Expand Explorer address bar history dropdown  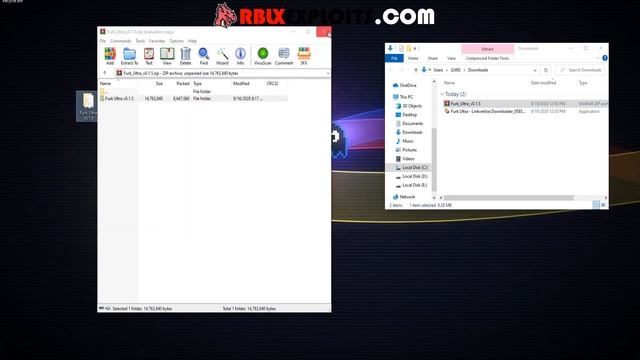click(535, 70)
